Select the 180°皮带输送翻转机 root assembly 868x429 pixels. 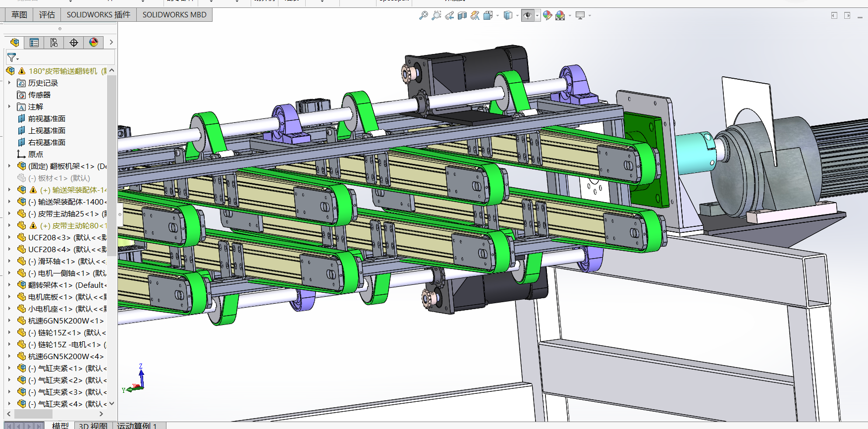point(62,71)
